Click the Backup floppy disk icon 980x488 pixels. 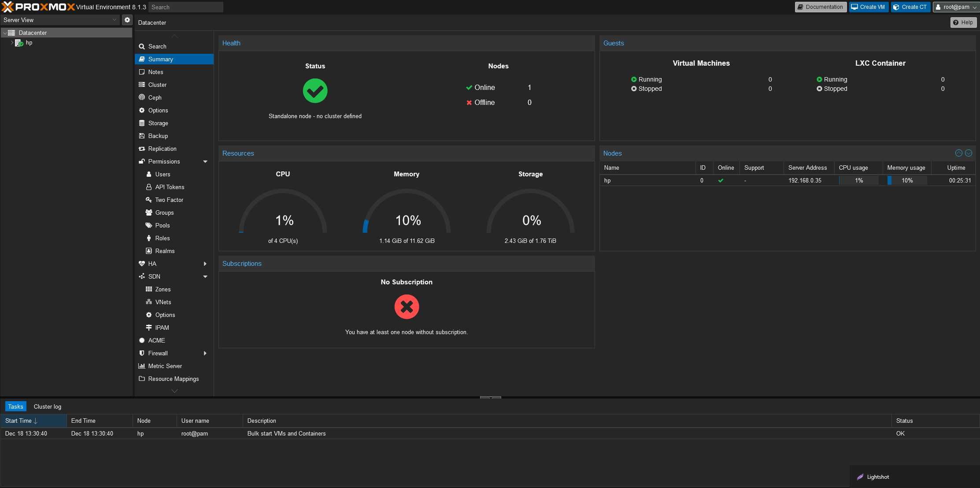(142, 136)
